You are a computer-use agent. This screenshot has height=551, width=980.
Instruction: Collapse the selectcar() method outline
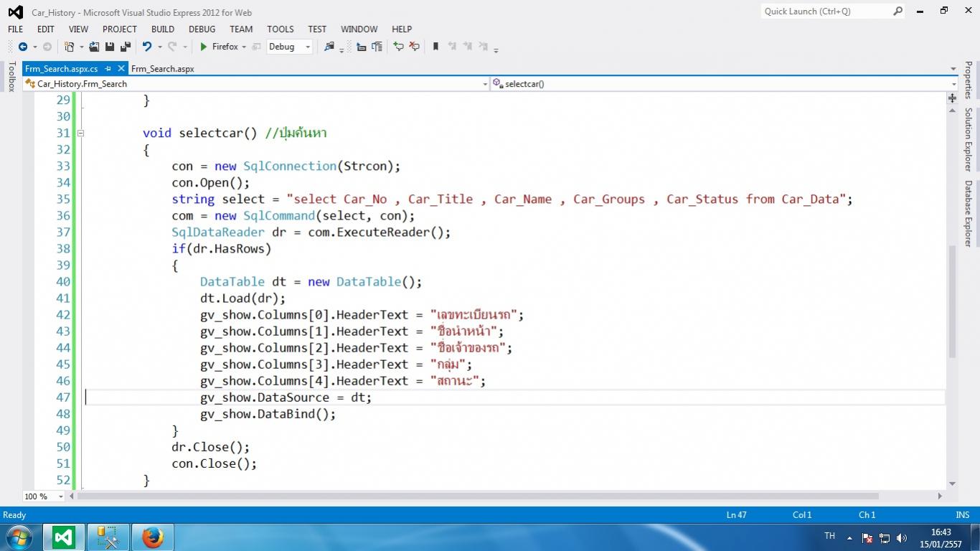[x=81, y=133]
